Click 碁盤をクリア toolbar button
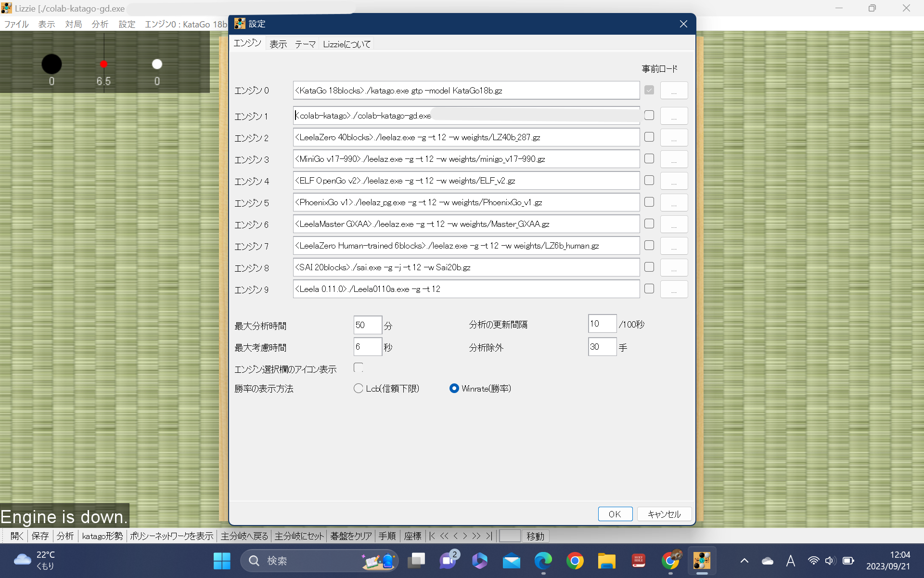 [351, 536]
